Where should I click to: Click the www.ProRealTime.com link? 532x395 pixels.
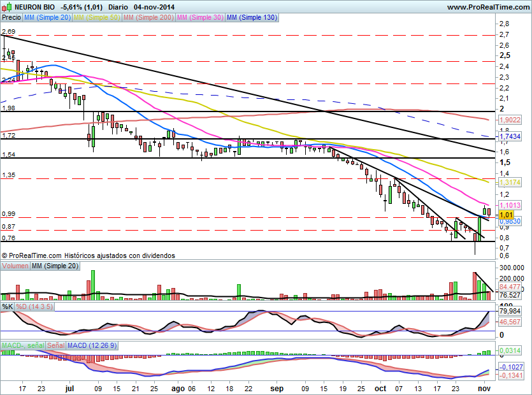488,7
